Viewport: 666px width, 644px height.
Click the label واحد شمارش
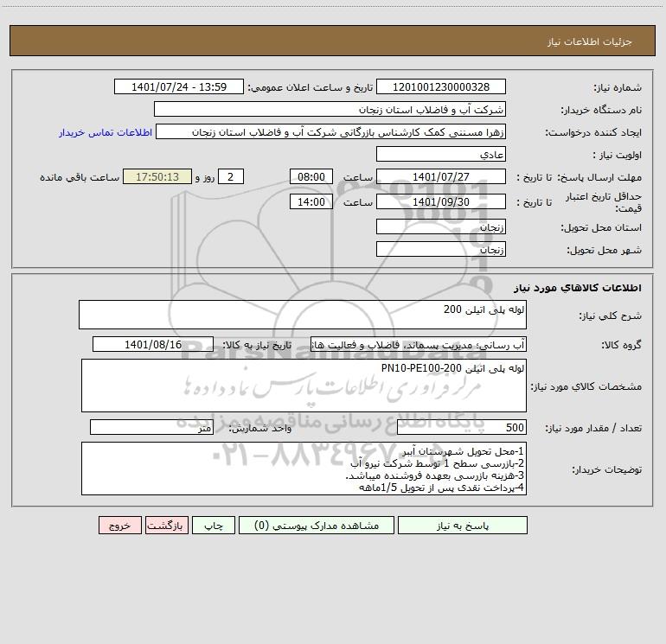pos(260,429)
